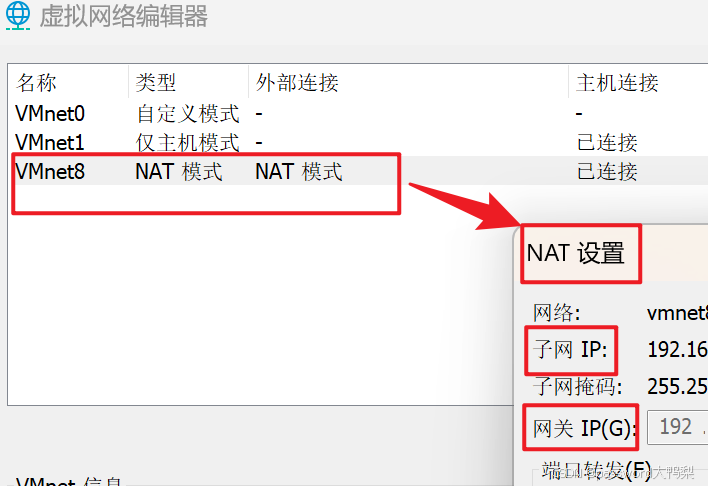
Task: Select the VMnet0 row in network list
Action: coord(50,114)
